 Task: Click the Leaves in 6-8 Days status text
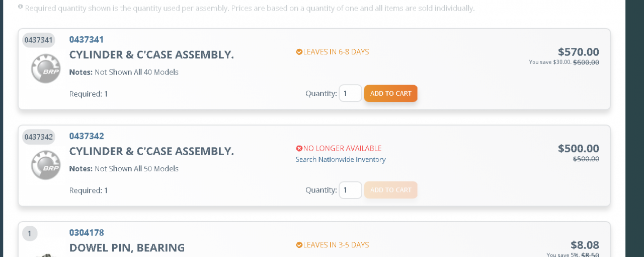[x=336, y=52]
